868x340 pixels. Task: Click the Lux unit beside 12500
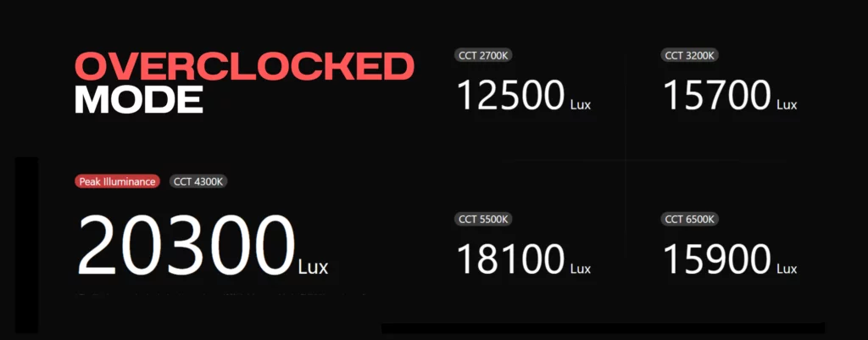click(x=581, y=104)
